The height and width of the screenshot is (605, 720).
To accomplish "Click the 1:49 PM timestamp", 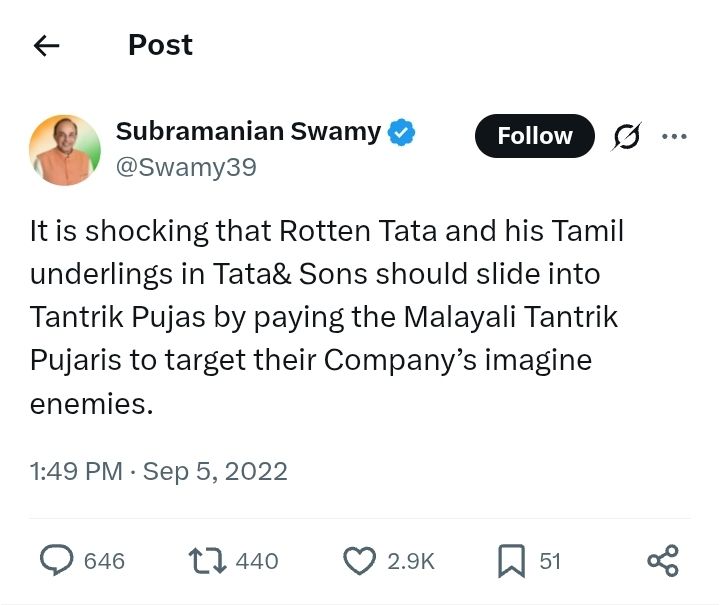I will (x=76, y=471).
